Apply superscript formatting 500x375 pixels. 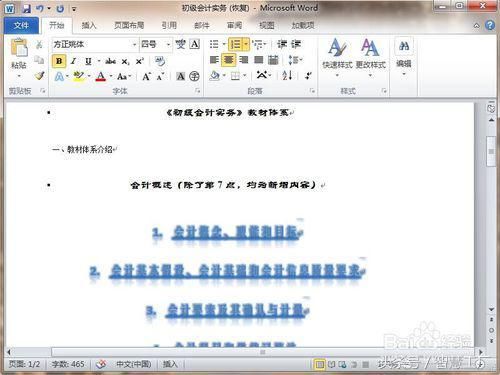coord(139,61)
